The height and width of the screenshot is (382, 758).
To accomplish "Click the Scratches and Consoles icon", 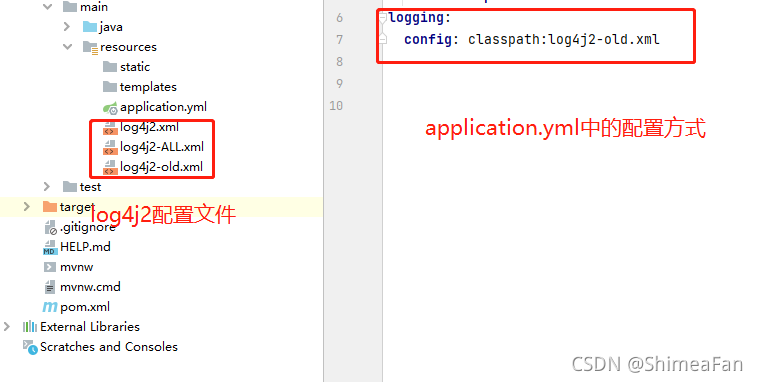I will 30,347.
